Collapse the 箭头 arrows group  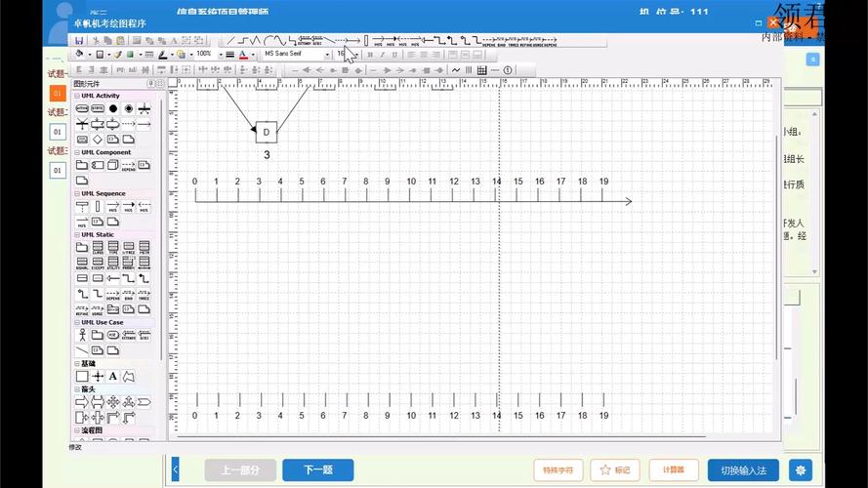click(x=77, y=389)
